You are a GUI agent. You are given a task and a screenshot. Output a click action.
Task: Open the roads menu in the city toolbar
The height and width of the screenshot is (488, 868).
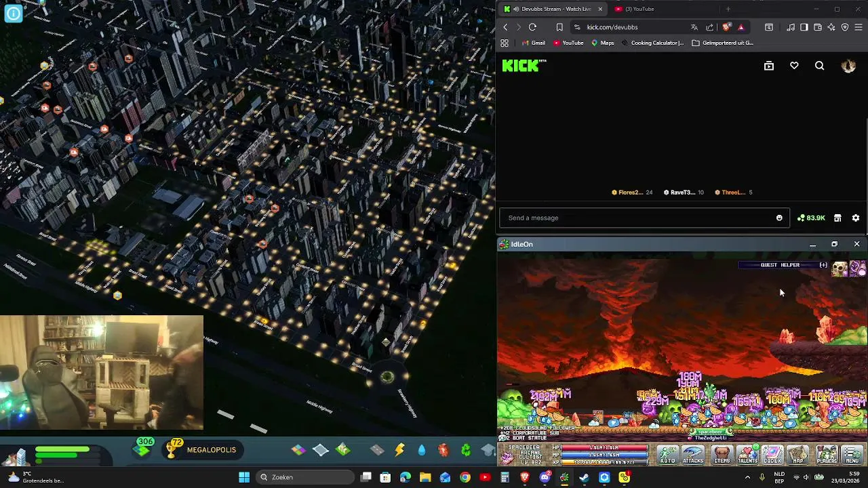[x=378, y=450]
